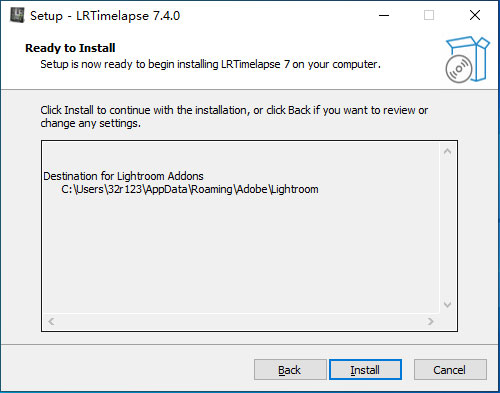500x393 pixels.
Task: Cancel the LRTimelapse setup
Action: (450, 369)
